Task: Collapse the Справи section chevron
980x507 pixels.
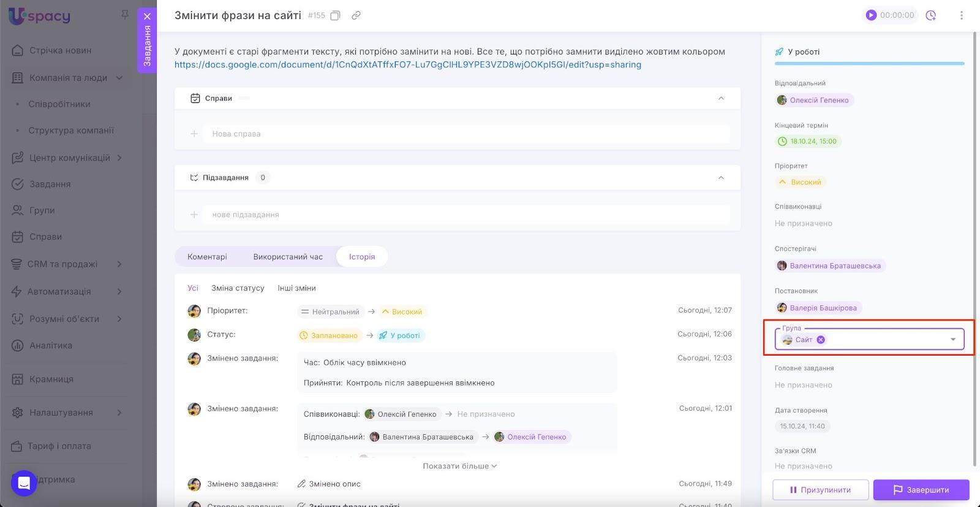Action: [721, 98]
